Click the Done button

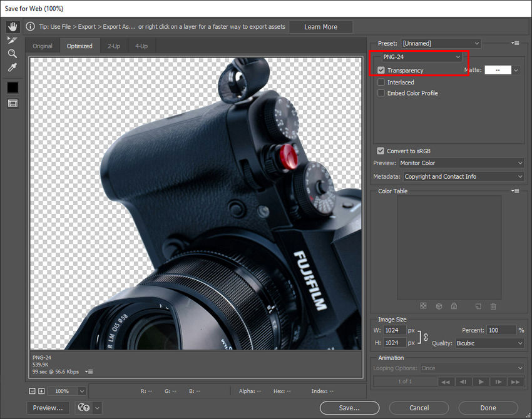488,408
